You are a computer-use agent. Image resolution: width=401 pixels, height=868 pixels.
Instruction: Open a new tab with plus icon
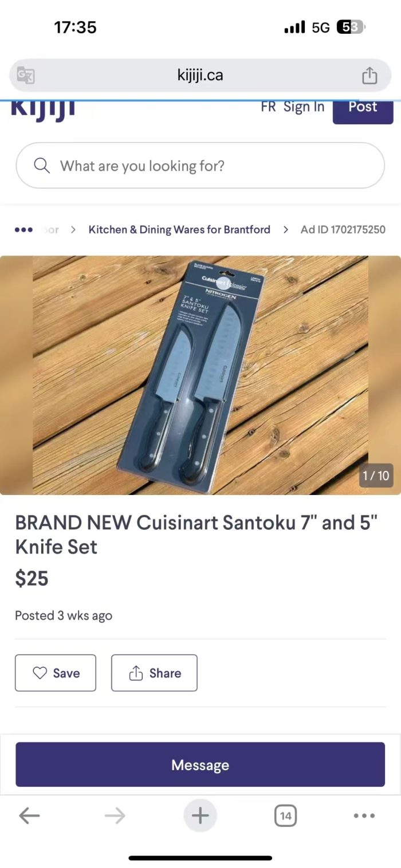pyautogui.click(x=200, y=815)
